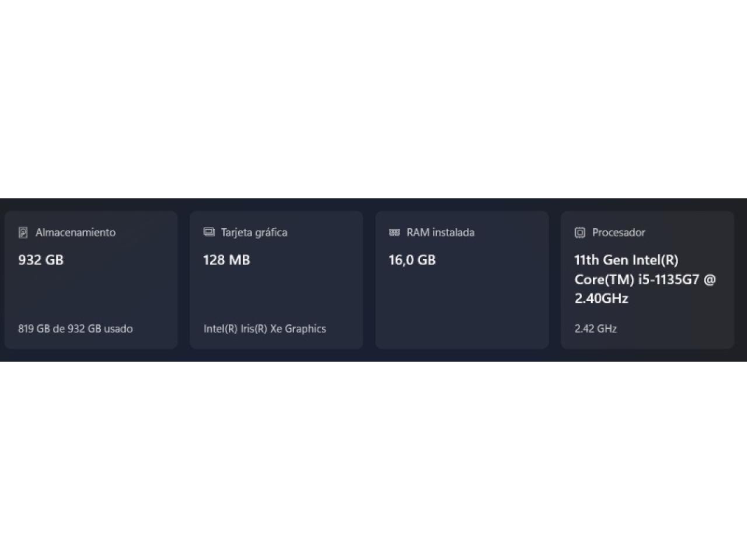Image resolution: width=747 pixels, height=560 pixels.
Task: Click '819 GB de 932 GB usado' text
Action: click(x=75, y=328)
